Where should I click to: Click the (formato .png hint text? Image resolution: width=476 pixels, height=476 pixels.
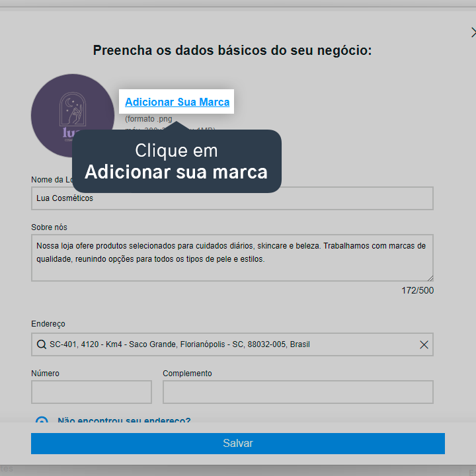149,119
